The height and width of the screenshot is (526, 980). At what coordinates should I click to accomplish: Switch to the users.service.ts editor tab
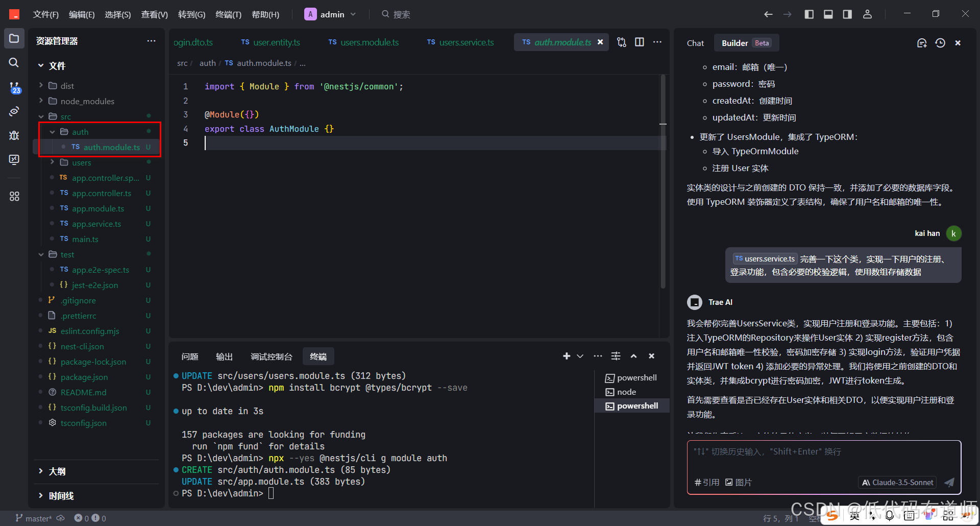pyautogui.click(x=460, y=42)
